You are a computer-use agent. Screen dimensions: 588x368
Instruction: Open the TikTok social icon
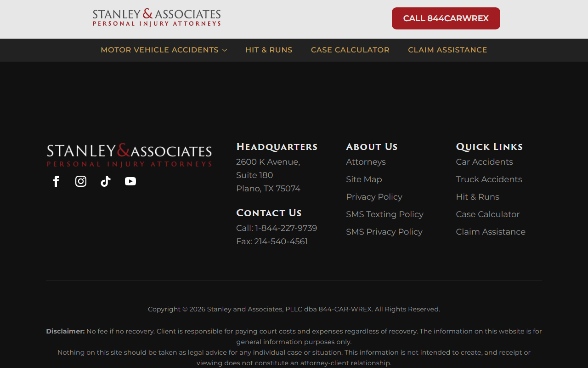coord(106,181)
